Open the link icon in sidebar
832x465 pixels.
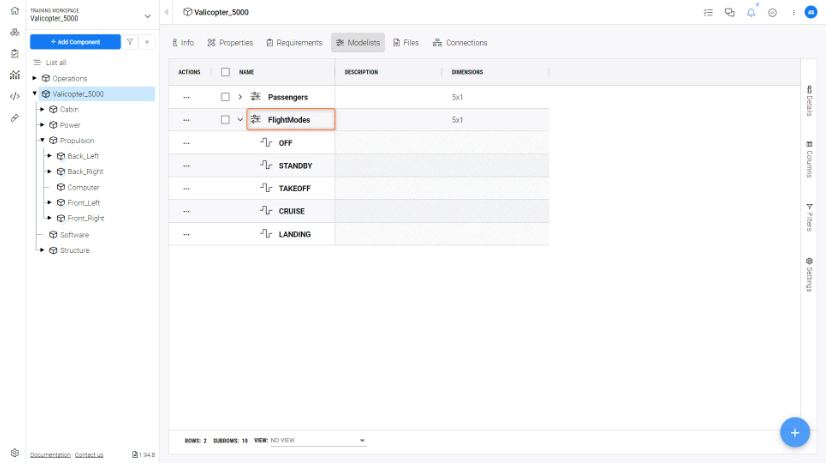[14, 118]
